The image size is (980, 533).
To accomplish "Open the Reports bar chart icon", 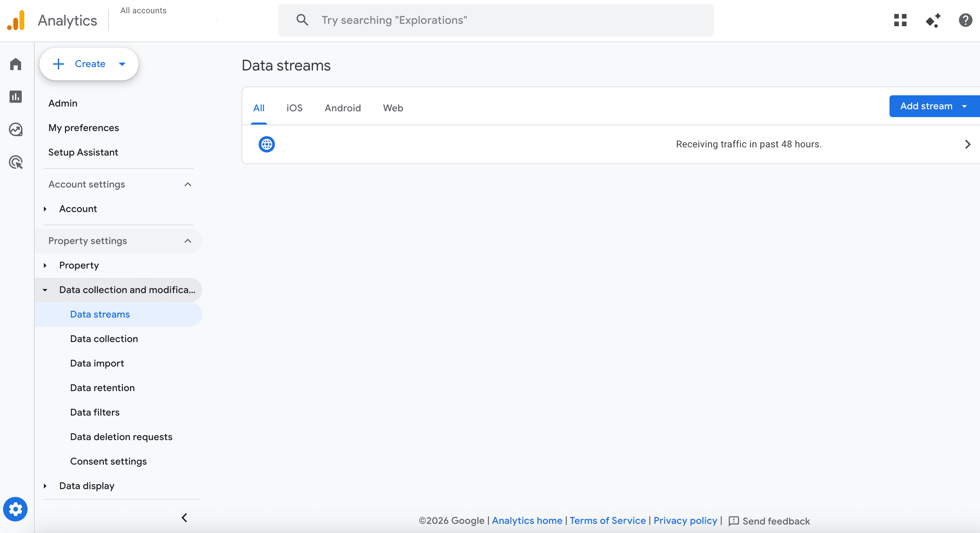I will click(x=16, y=97).
